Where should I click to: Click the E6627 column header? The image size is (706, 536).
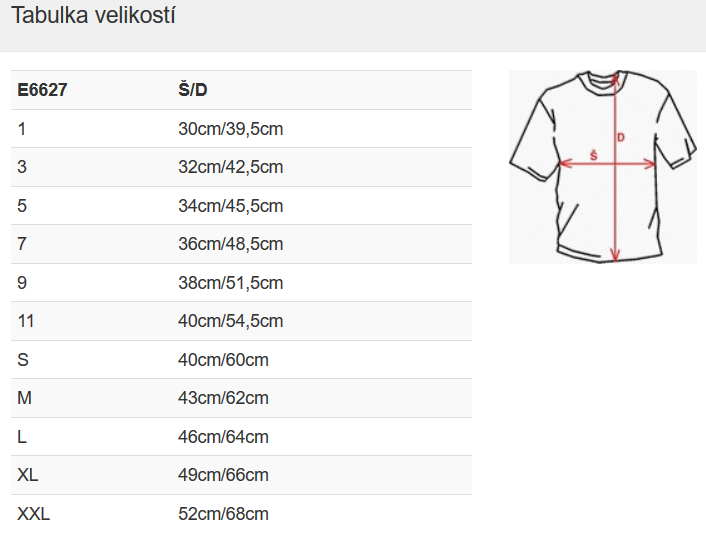point(43,91)
